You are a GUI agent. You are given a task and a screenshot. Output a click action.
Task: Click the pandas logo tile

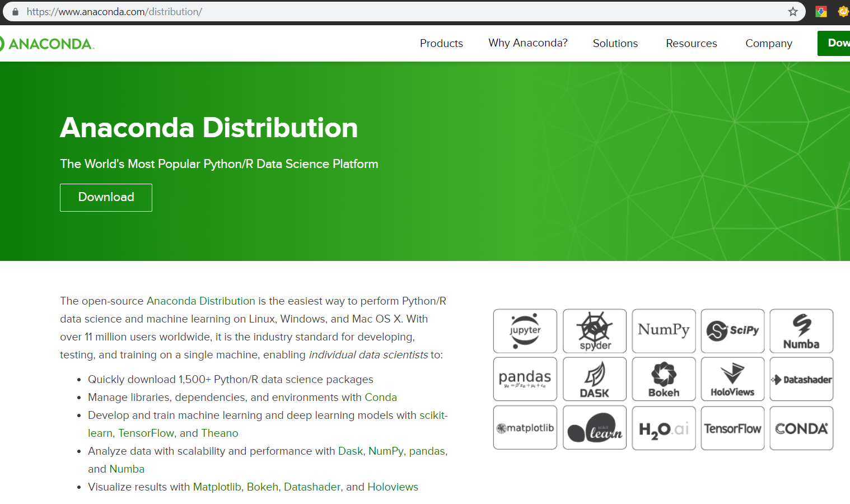point(525,379)
